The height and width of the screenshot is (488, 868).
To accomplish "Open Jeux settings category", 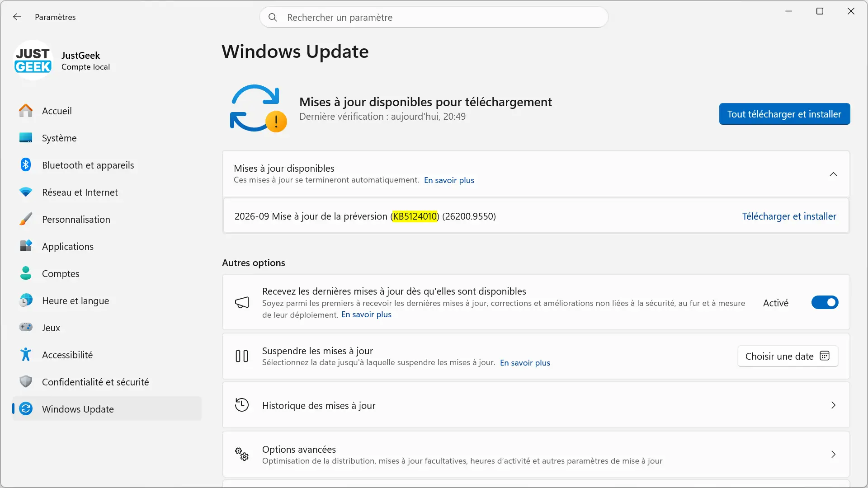I will 107,328.
